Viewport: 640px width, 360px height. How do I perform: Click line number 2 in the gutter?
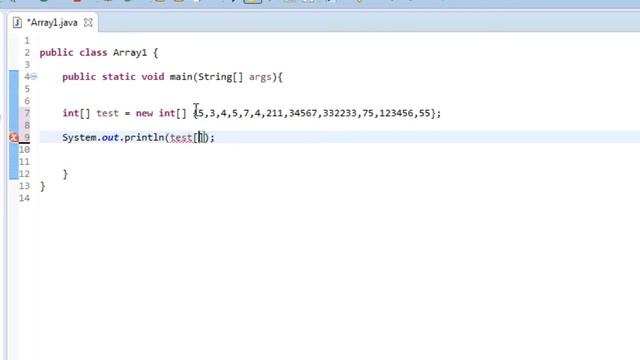(27, 53)
